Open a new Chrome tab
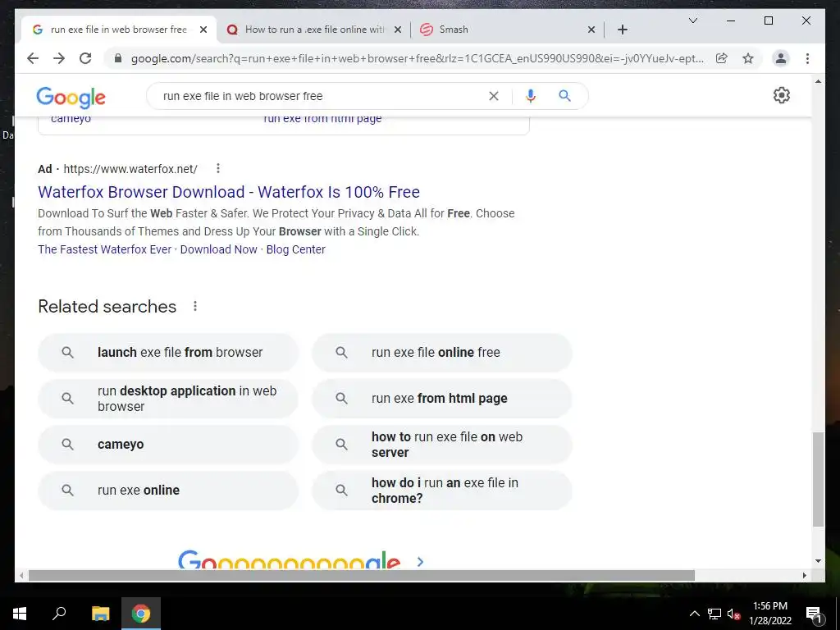This screenshot has height=630, width=840. click(622, 30)
